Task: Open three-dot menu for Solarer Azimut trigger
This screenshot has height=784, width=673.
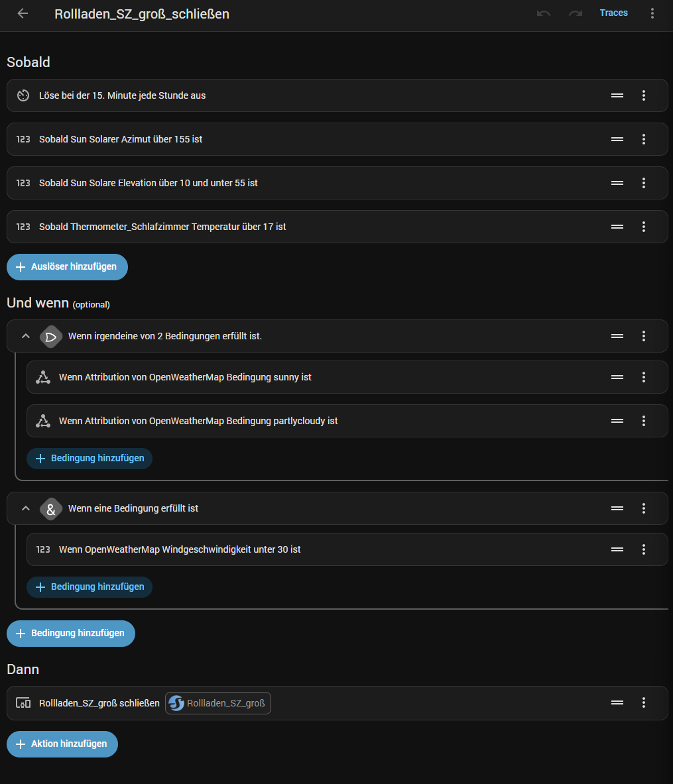Action: (x=643, y=139)
